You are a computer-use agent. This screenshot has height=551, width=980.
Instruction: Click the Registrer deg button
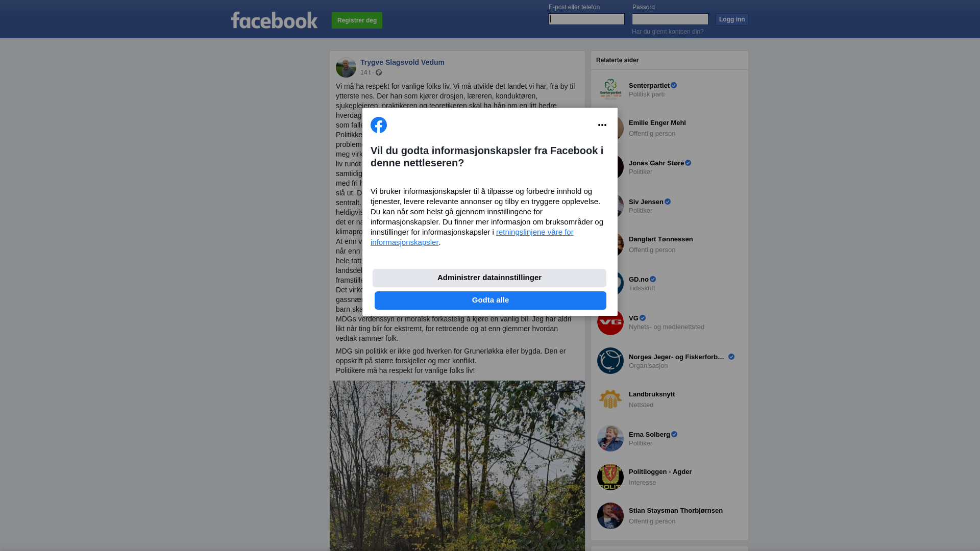(357, 20)
